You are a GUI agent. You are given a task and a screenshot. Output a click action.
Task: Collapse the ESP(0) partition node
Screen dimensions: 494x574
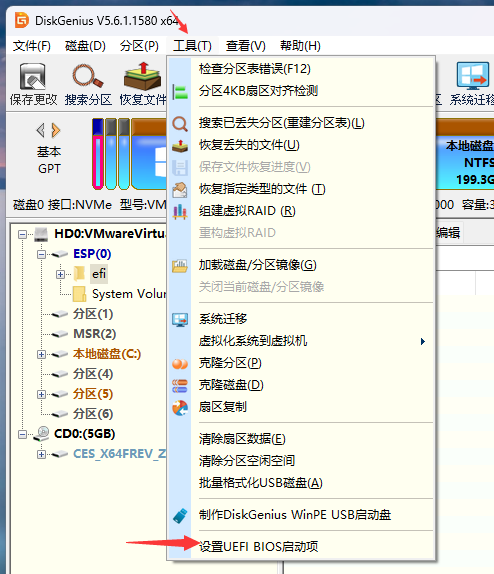point(41,254)
